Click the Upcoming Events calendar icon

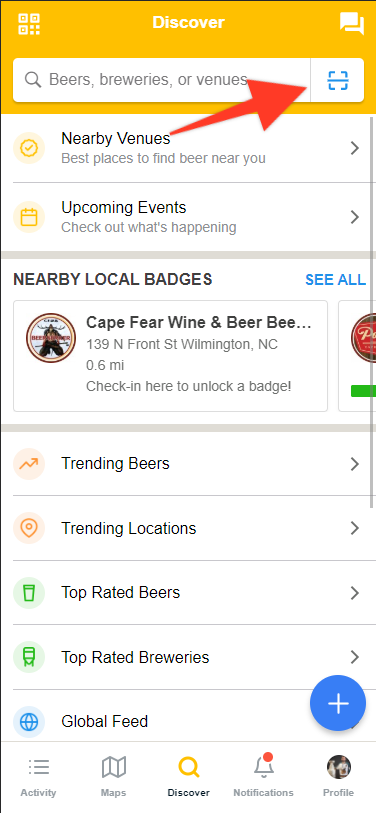point(29,217)
